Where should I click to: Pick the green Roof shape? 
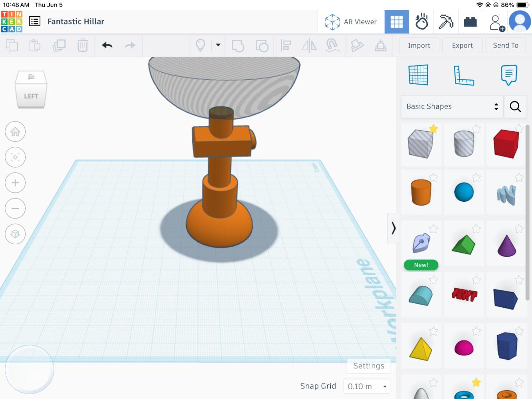click(464, 244)
